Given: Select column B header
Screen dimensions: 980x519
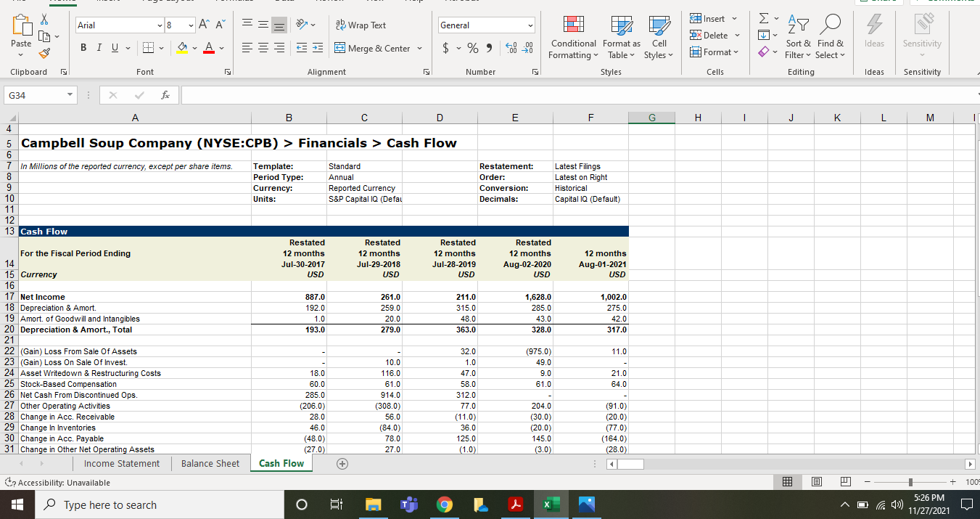Looking at the screenshot, I should pyautogui.click(x=289, y=117).
